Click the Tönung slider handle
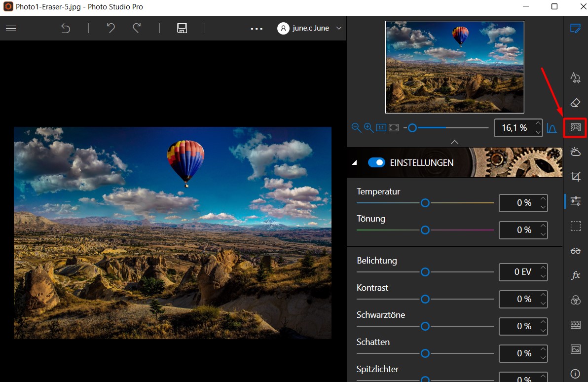The width and height of the screenshot is (588, 382). tap(425, 230)
